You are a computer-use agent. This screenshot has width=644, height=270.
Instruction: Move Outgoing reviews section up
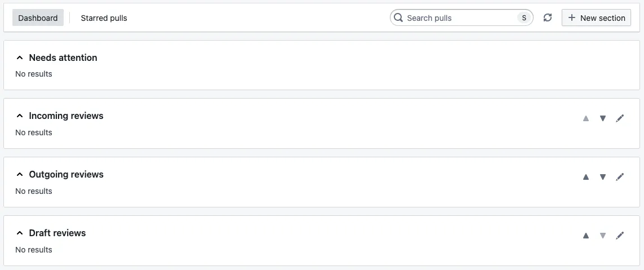pyautogui.click(x=586, y=177)
